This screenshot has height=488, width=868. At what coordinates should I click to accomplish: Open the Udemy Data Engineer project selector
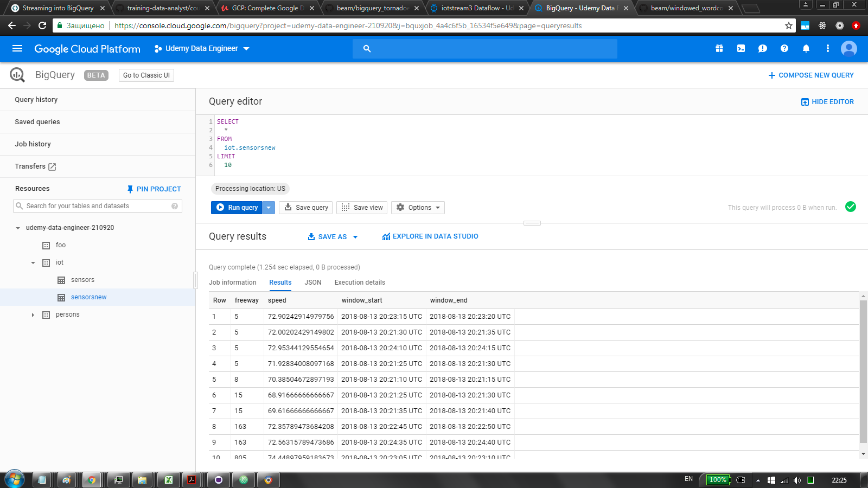[x=202, y=48]
